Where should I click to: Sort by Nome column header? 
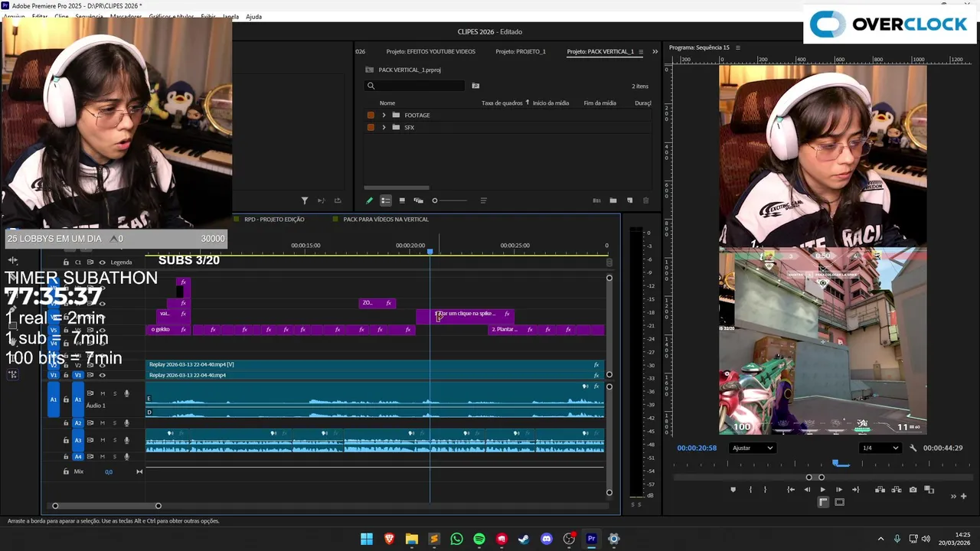(x=387, y=103)
